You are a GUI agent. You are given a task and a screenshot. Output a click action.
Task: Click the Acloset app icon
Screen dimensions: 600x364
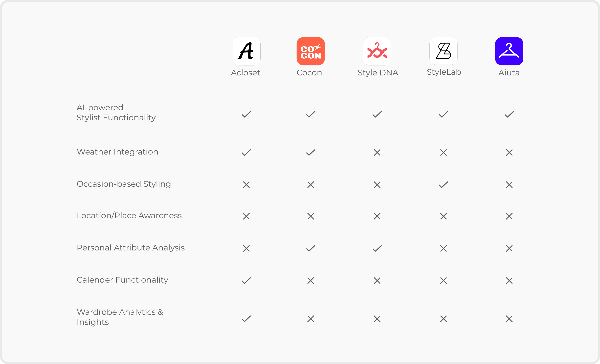[246, 51]
